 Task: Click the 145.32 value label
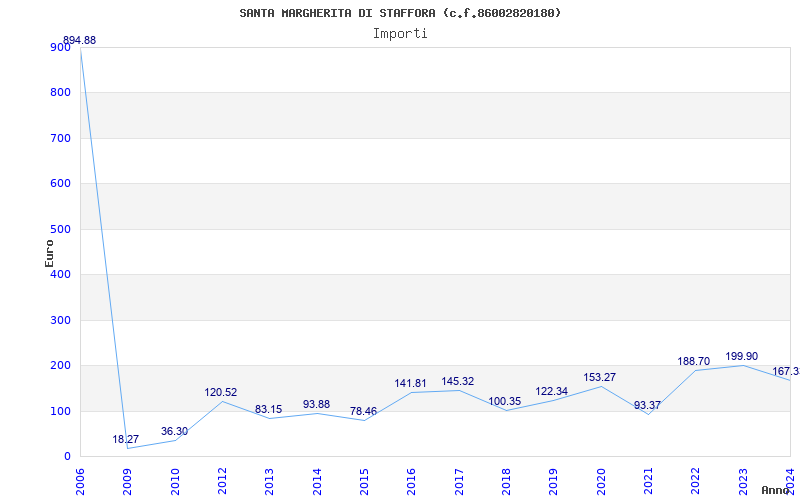tap(458, 381)
